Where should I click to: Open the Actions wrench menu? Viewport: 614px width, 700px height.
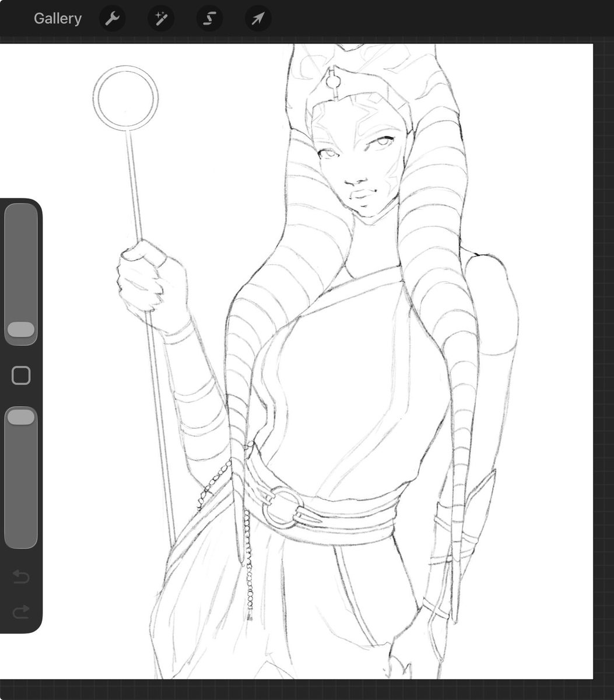point(112,19)
